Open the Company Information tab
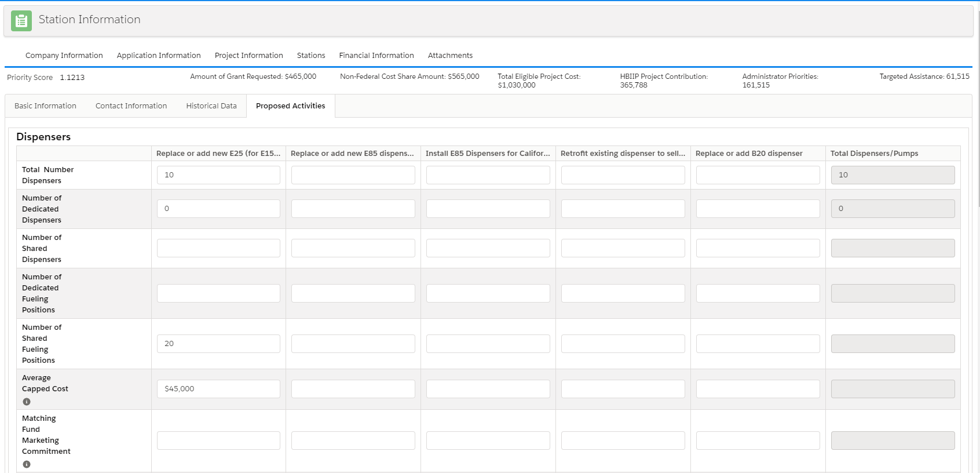The image size is (980, 473). tap(64, 56)
